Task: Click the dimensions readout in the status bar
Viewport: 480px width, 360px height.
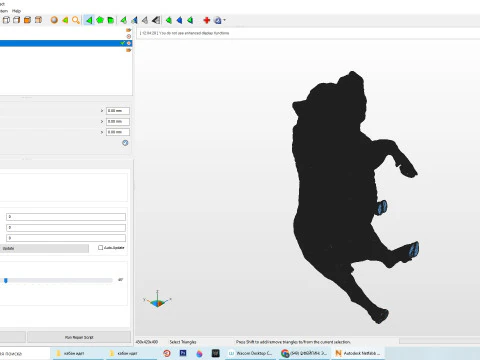Action: 147,342
